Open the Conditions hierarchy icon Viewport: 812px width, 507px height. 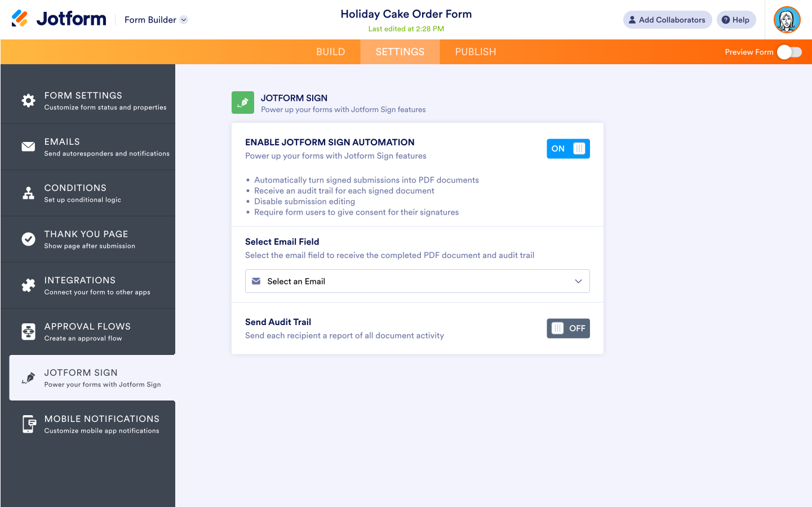(28, 193)
